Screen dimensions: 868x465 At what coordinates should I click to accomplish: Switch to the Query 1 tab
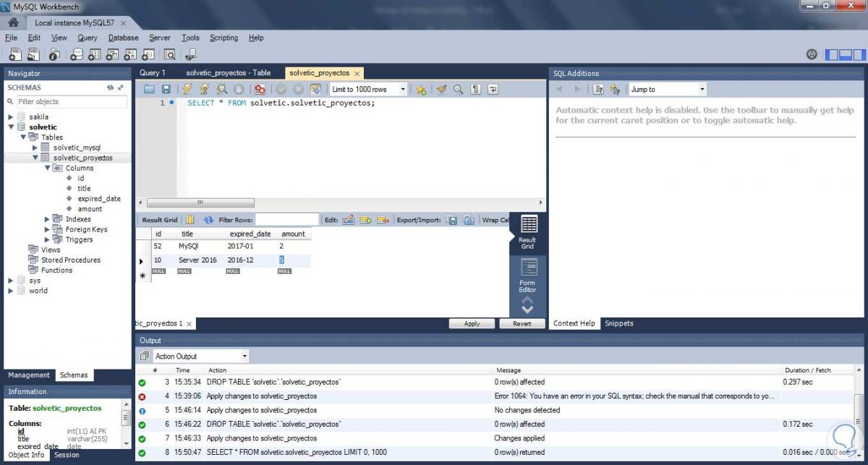153,73
